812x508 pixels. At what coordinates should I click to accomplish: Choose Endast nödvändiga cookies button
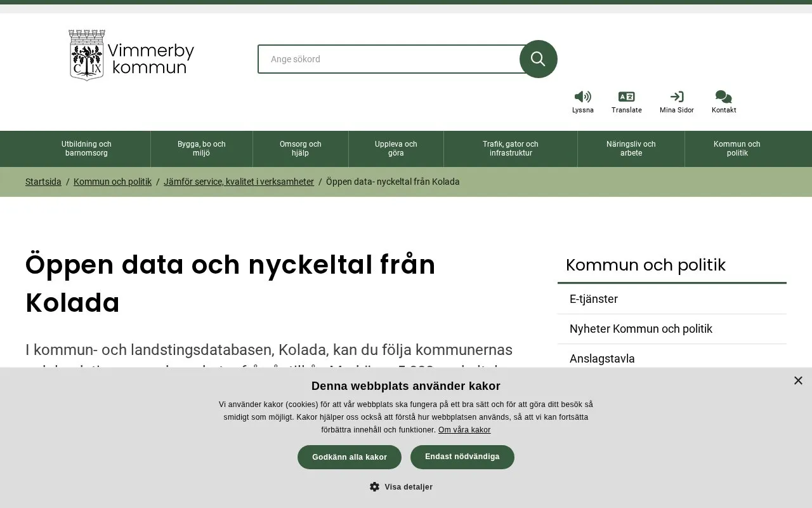(x=462, y=457)
